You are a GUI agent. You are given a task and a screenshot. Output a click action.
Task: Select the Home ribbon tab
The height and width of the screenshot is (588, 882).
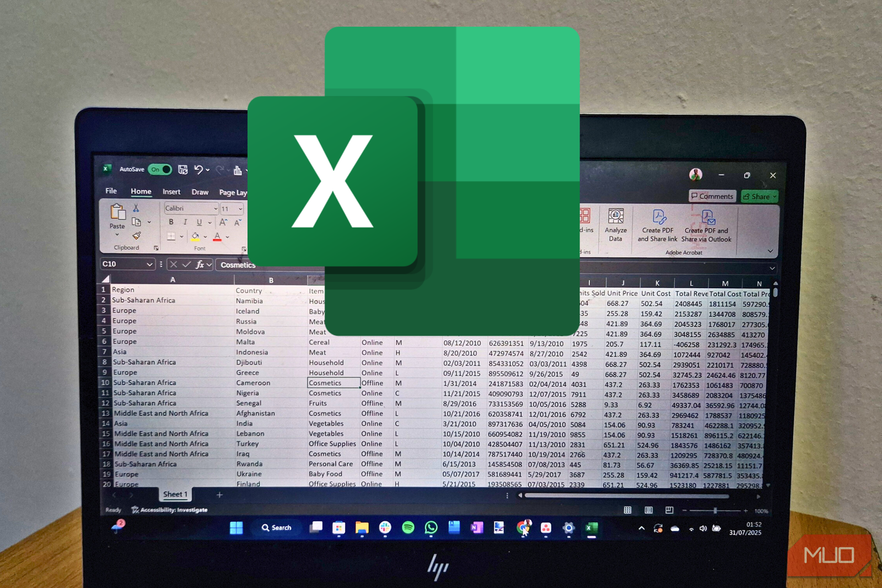141,191
